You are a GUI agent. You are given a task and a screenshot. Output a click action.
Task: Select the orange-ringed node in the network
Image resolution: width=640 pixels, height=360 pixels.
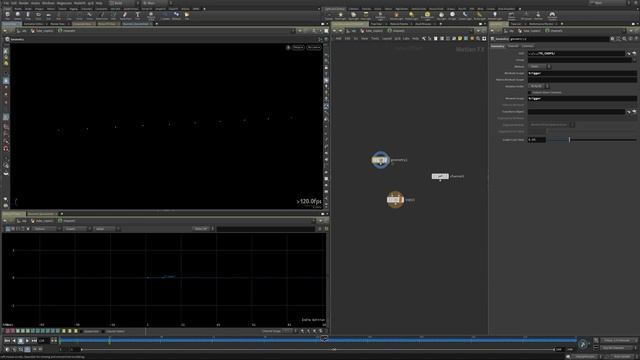395,200
